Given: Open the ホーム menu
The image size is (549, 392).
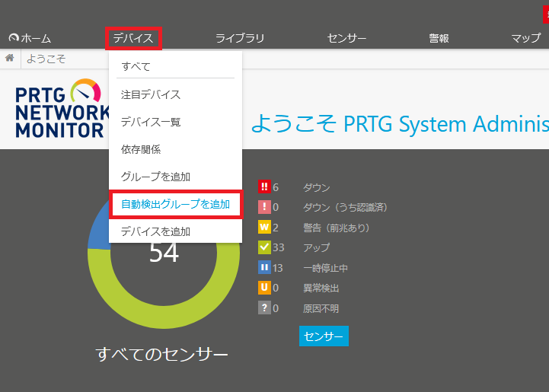Looking at the screenshot, I should [x=30, y=38].
